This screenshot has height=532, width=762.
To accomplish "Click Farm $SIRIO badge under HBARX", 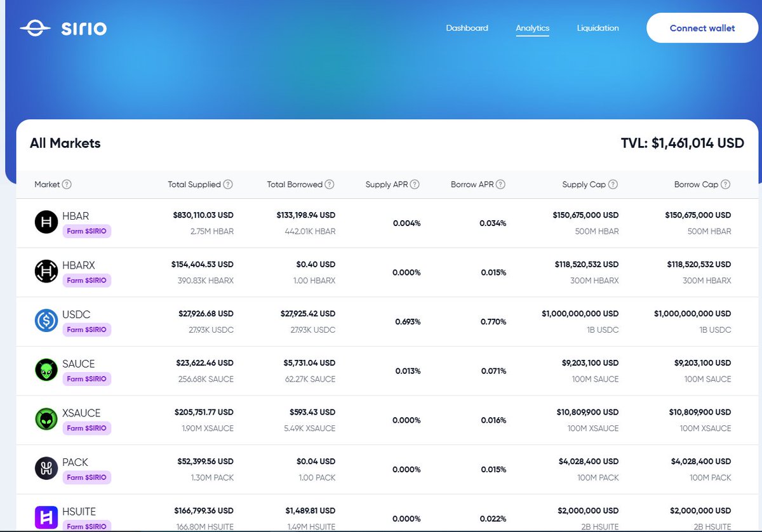I will (86, 280).
